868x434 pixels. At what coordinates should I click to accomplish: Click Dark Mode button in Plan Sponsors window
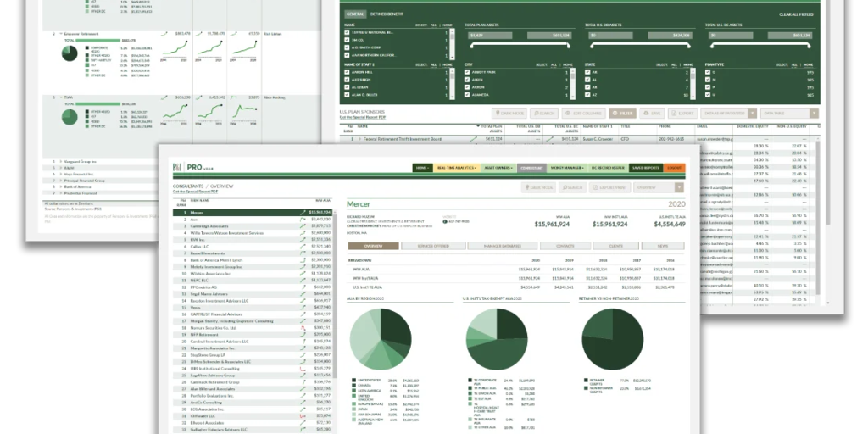click(x=509, y=113)
